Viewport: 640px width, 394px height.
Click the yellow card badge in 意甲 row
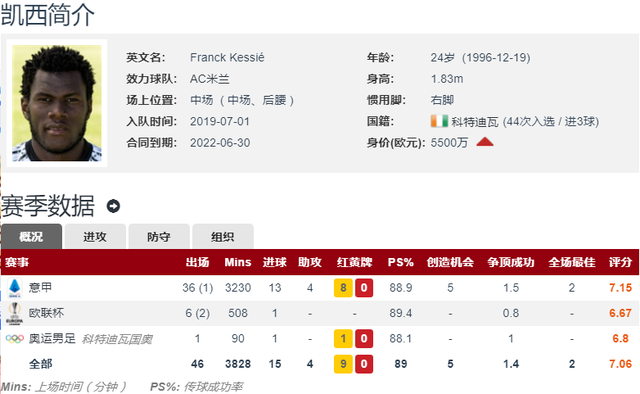tap(343, 288)
